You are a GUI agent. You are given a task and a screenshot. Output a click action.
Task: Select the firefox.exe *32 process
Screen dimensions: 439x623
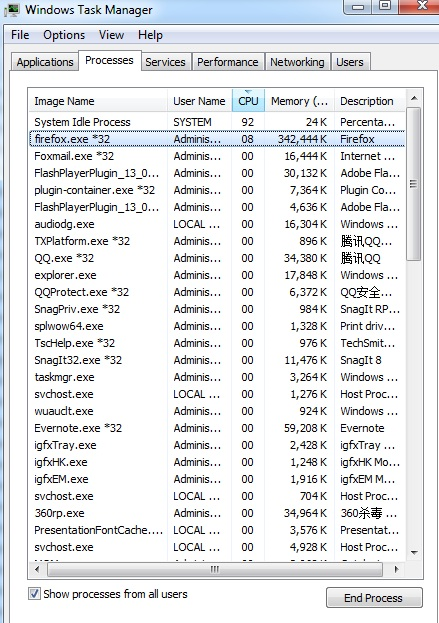(217, 139)
